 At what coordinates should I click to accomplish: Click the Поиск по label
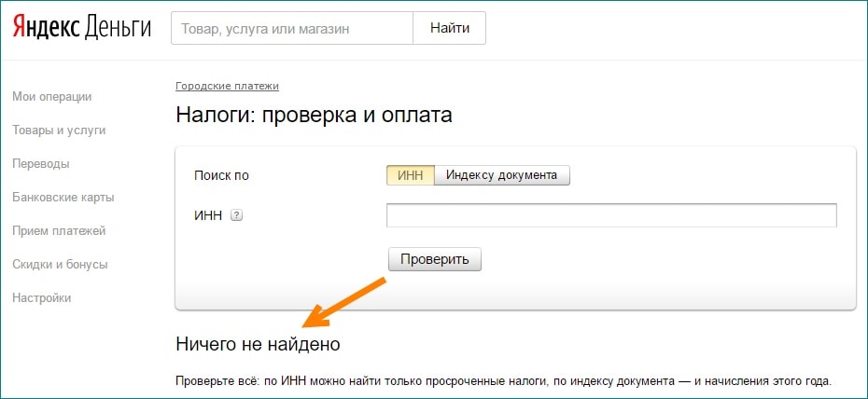(x=221, y=176)
